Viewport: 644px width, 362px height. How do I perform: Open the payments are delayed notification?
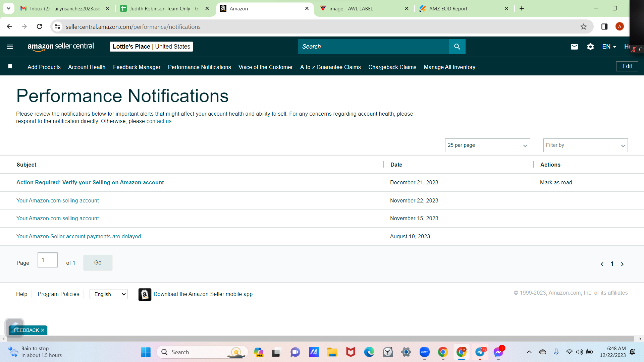[x=78, y=236]
